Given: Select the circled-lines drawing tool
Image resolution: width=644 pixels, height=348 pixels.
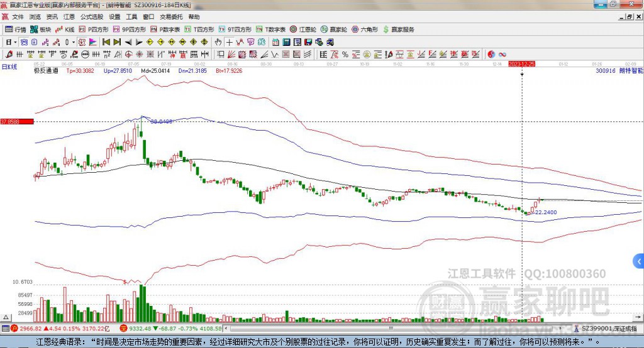Looking at the screenshot, I should click(x=86, y=54).
